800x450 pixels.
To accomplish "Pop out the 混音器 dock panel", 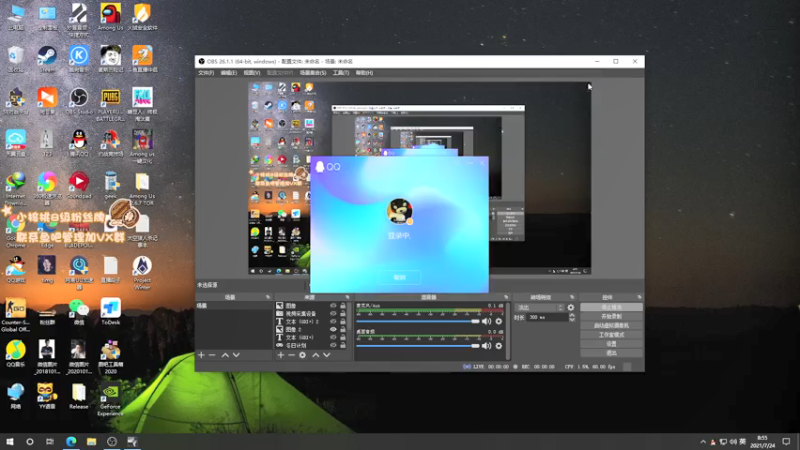I will coord(506,297).
